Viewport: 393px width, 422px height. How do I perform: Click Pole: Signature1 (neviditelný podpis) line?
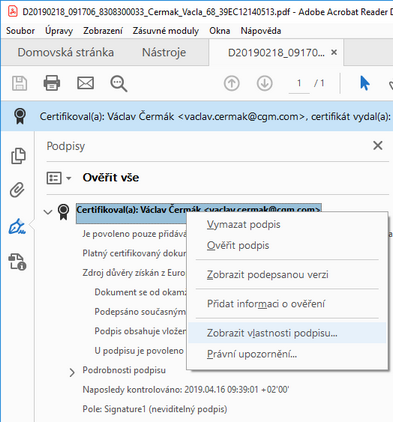pyautogui.click(x=155, y=409)
